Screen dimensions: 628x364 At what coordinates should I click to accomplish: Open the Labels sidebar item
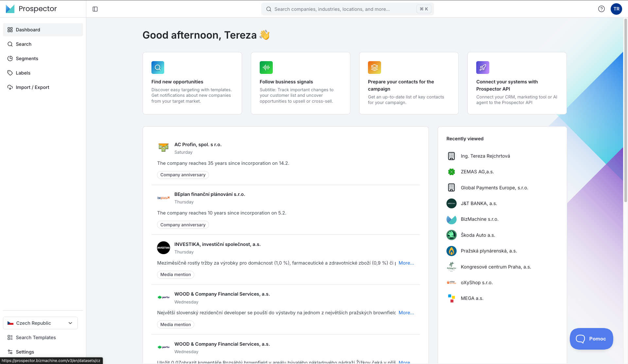(x=23, y=73)
